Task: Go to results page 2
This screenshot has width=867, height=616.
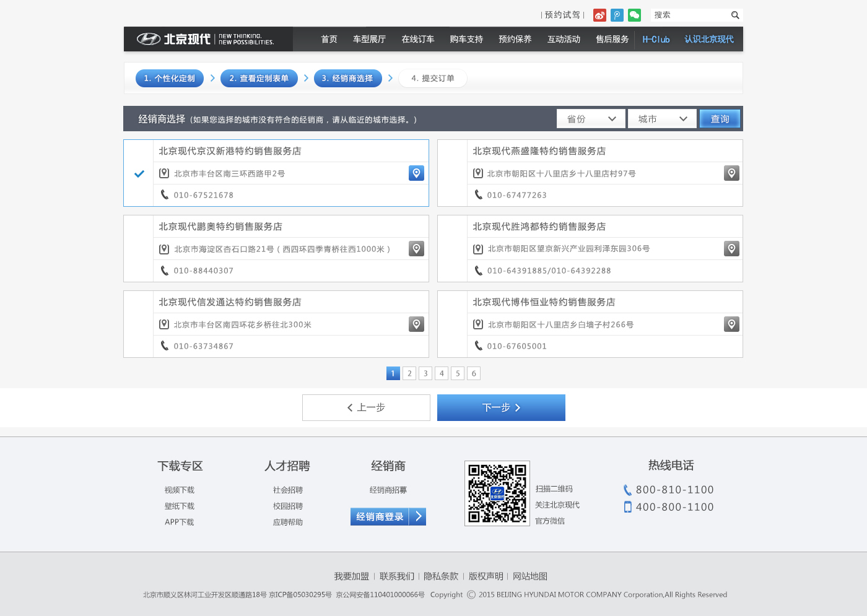Action: 409,373
